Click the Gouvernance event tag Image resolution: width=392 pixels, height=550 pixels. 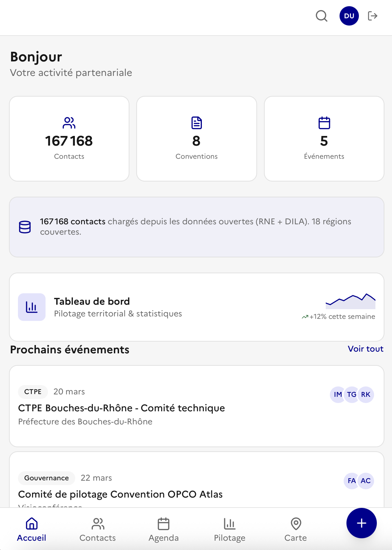(47, 478)
